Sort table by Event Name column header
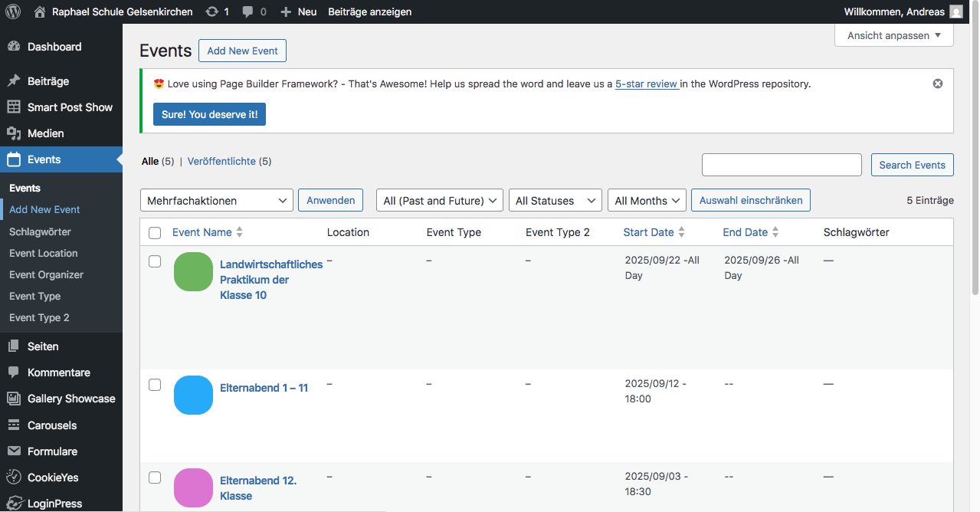Viewport: 980px width, 512px height. (x=202, y=232)
